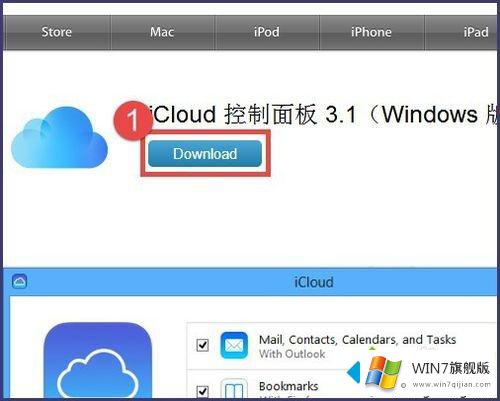Click the large iCloud cloud logo
The width and height of the screenshot is (500, 401).
(59, 137)
